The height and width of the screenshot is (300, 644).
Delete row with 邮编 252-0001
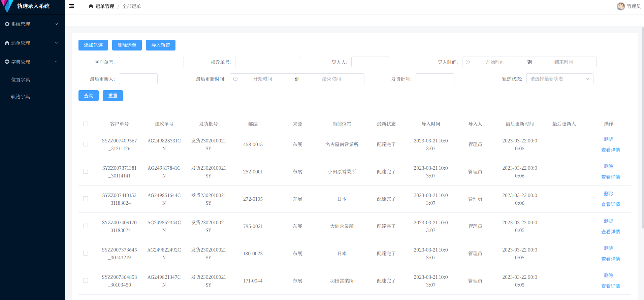[609, 166]
